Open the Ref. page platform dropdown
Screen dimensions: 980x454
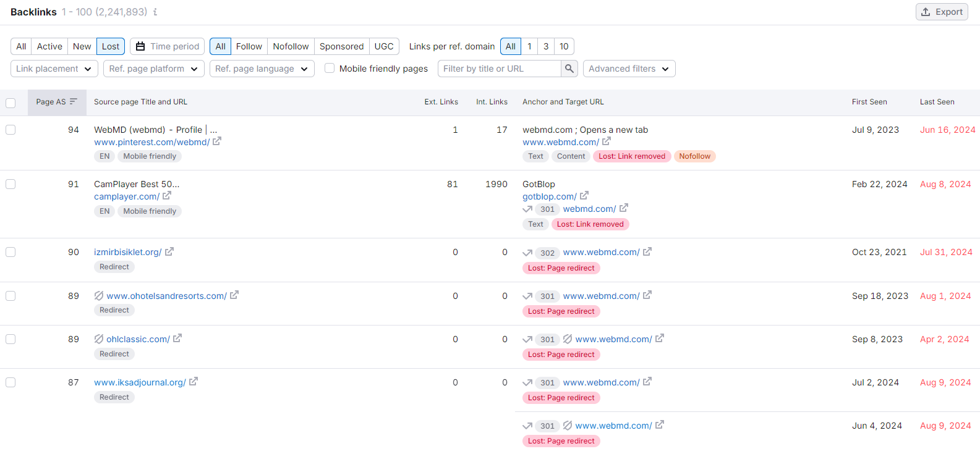(154, 69)
